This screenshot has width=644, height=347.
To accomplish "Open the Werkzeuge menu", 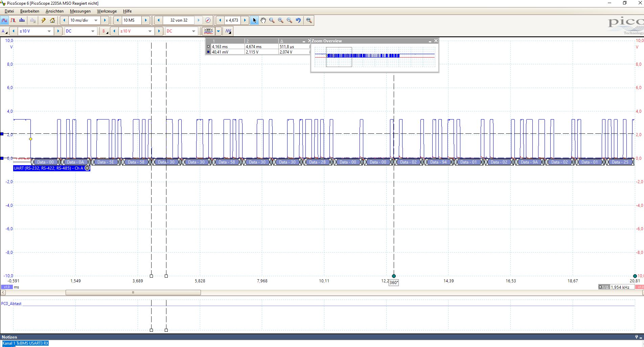I will tap(107, 11).
